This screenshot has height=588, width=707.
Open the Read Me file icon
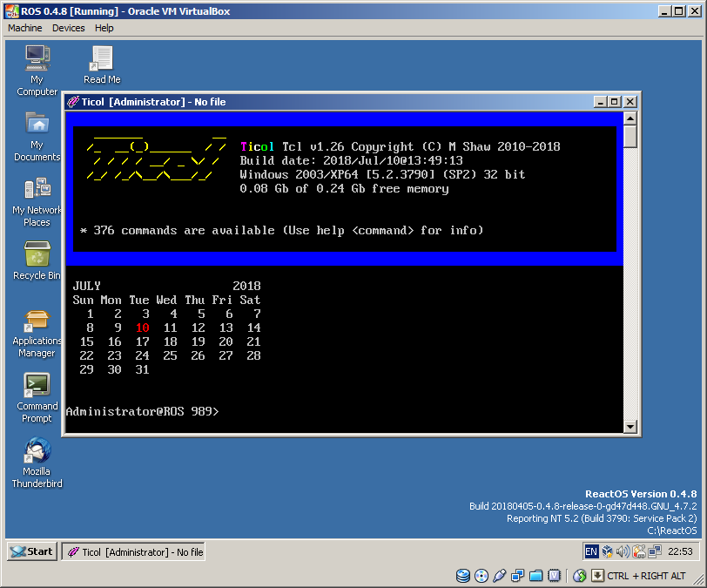tap(102, 59)
